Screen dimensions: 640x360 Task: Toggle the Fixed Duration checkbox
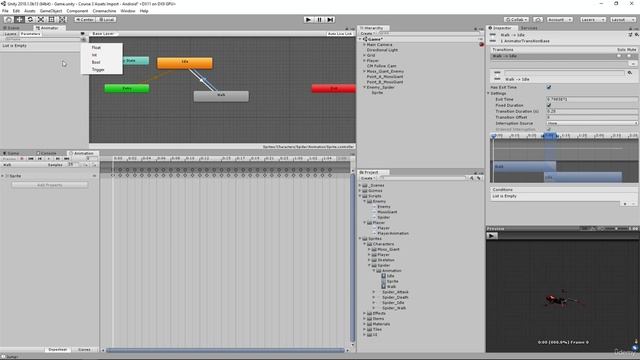click(x=549, y=105)
